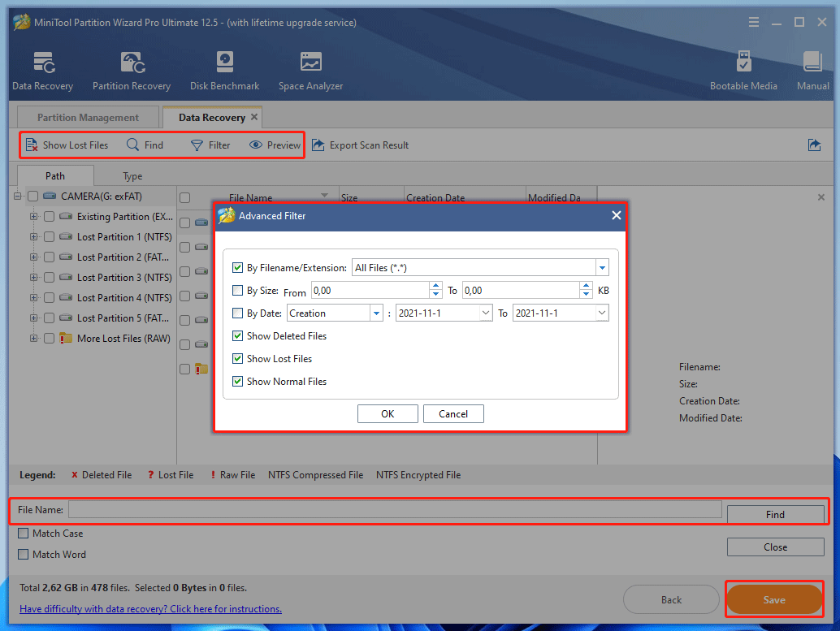The image size is (840, 631).
Task: Open the end date picker dropdown
Action: (602, 313)
